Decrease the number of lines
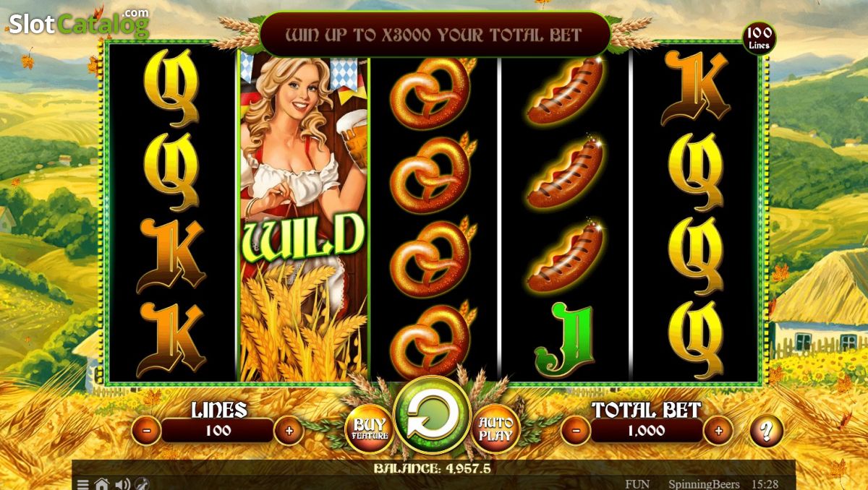 146,431
